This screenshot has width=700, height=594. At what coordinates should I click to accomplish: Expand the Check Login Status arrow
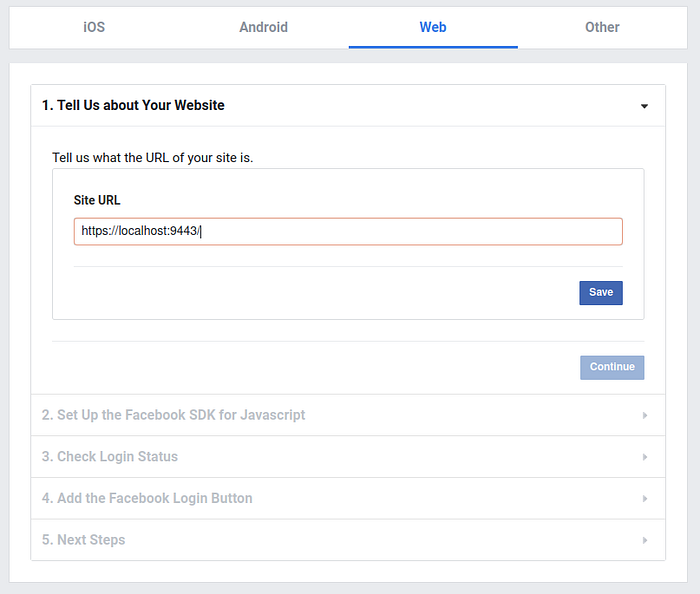(x=645, y=457)
